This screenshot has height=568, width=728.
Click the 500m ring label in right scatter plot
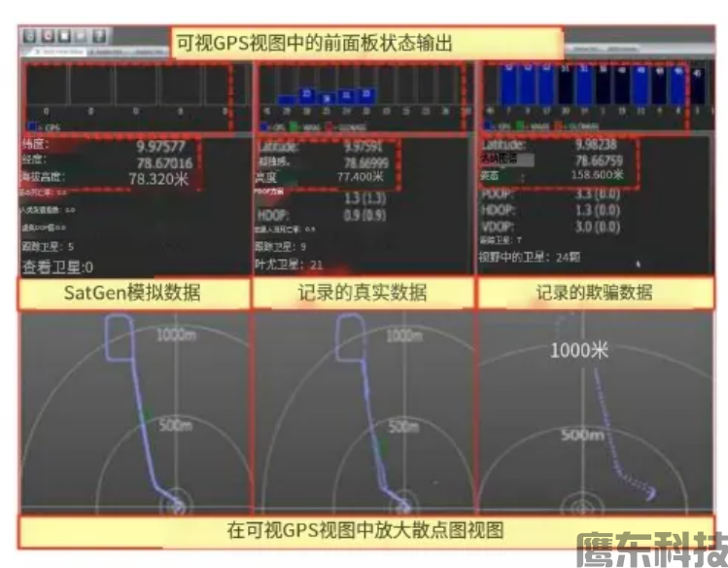pos(582,435)
